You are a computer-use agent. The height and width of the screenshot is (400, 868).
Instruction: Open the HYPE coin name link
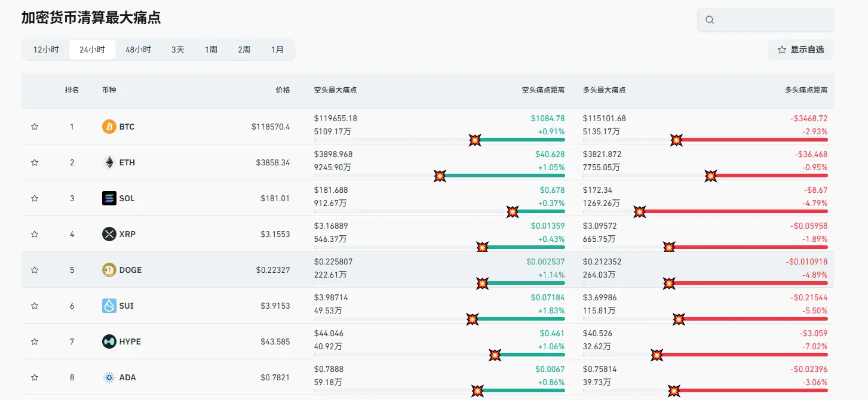point(130,341)
